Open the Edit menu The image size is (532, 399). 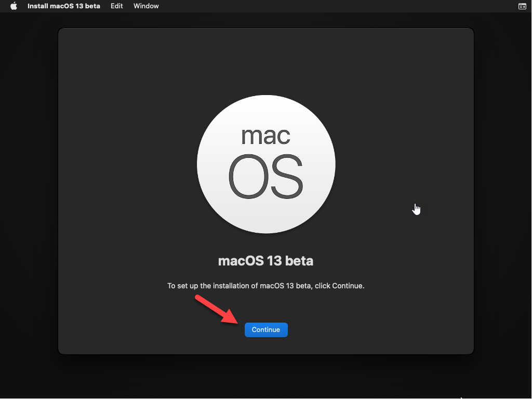[117, 6]
